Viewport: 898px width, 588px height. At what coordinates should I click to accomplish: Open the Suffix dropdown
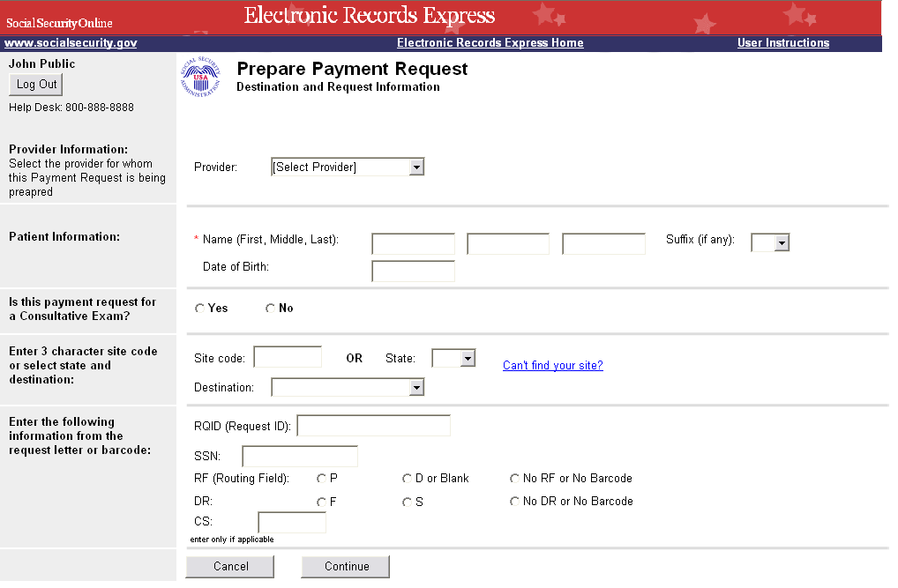770,242
